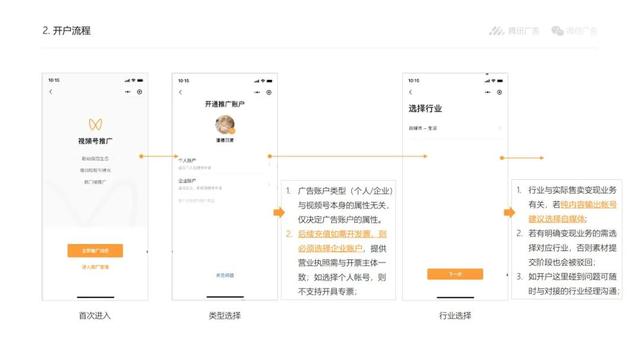Select the 企业账户 account type row
The width and height of the screenshot is (640, 360).
pyautogui.click(x=224, y=184)
